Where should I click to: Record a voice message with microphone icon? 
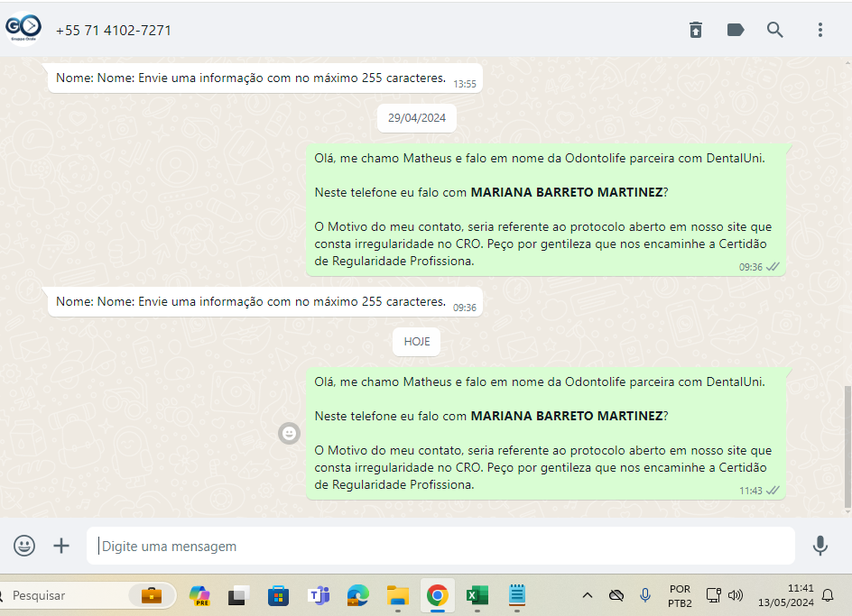[820, 545]
